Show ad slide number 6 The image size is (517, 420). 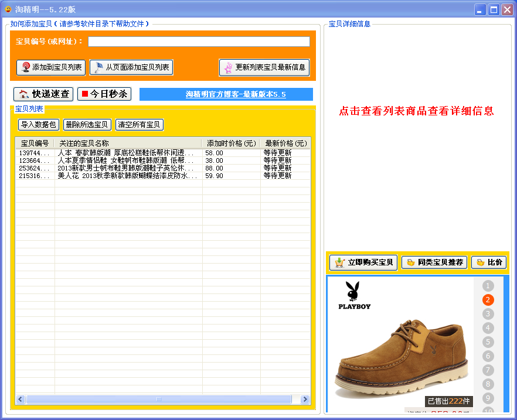[488, 356]
